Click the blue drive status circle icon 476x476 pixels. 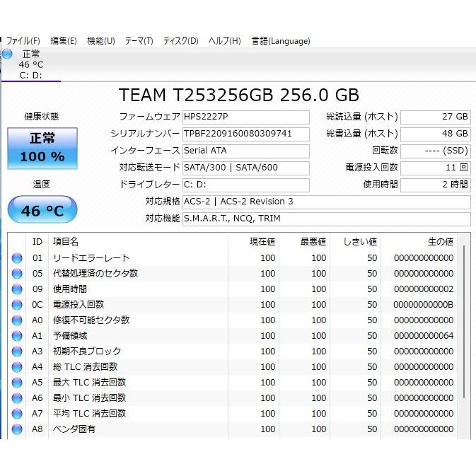click(x=7, y=54)
